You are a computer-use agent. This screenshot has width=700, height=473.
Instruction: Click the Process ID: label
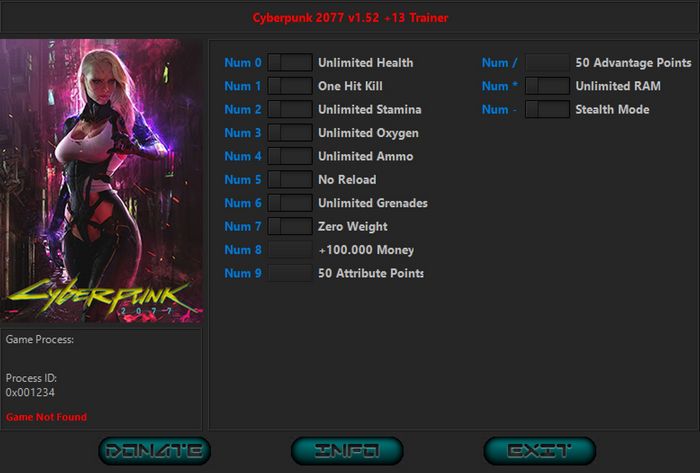[x=31, y=378]
